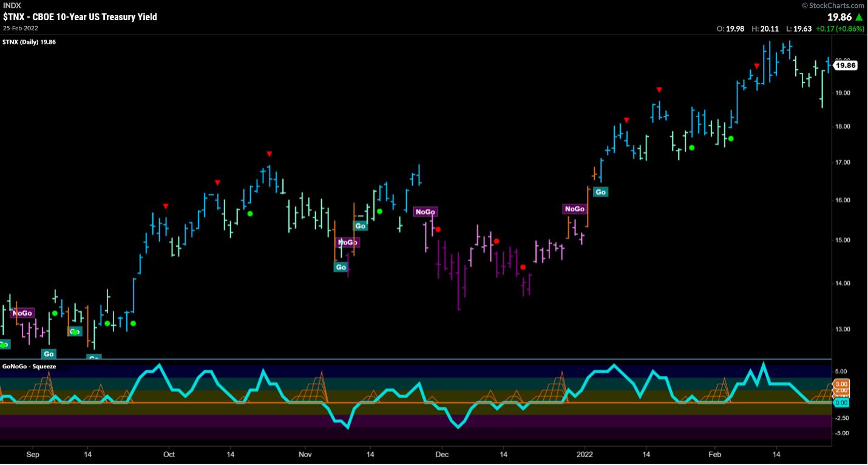Click the Go flag from early January 2022

pos(600,192)
